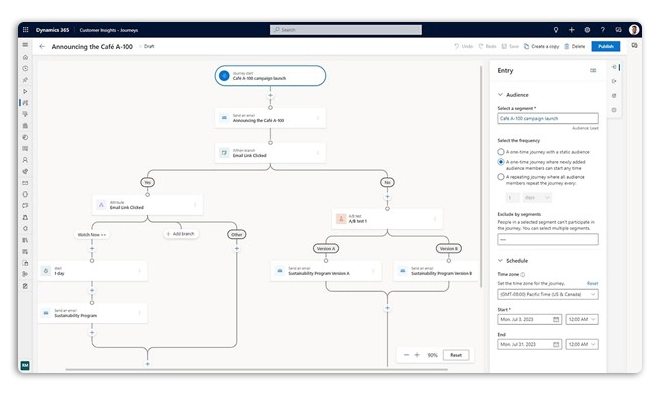The width and height of the screenshot is (660, 395).
Task: Open the Dynamics 365 app launcher grid
Action: pyautogui.click(x=25, y=30)
